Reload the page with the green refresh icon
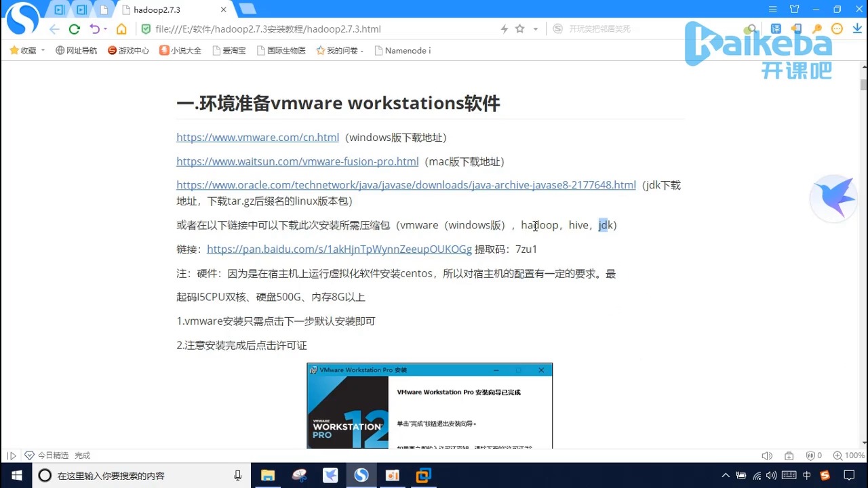Screen dimensions: 868x488 [75, 29]
